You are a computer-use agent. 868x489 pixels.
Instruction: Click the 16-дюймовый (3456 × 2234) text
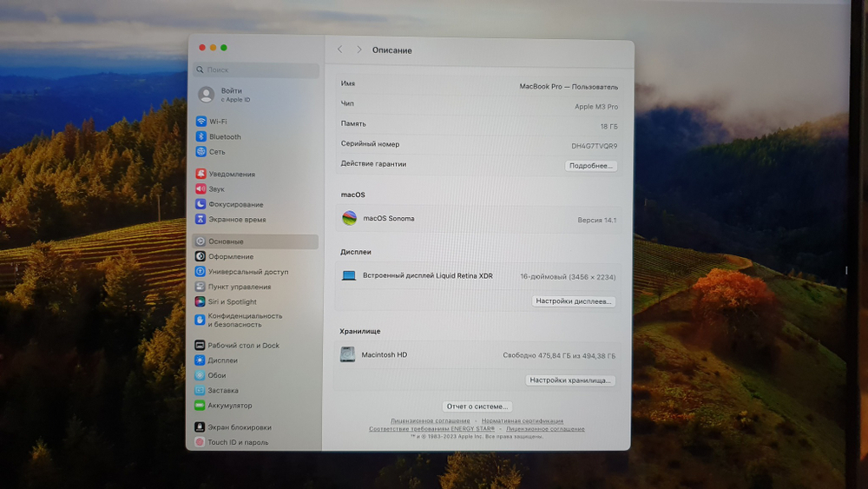click(568, 277)
